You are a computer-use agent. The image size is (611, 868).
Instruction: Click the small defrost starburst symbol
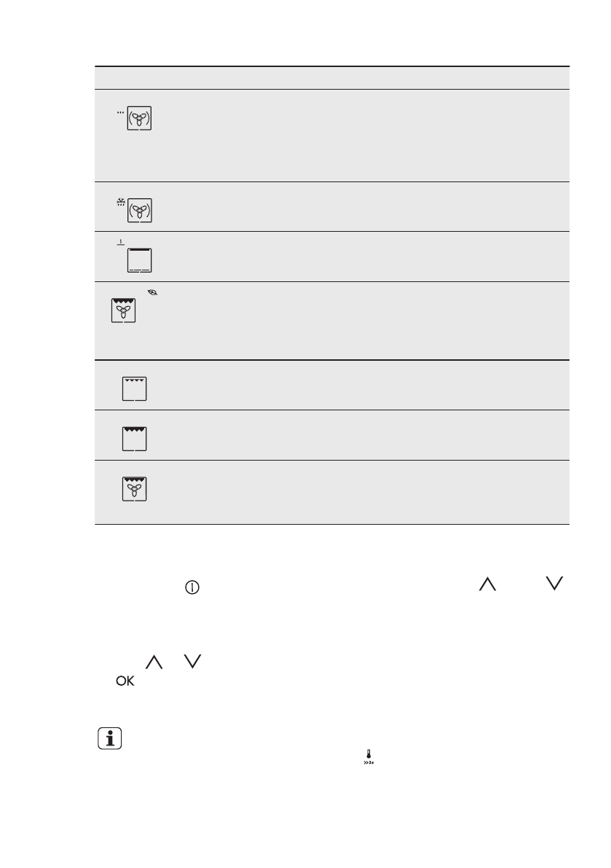121,202
